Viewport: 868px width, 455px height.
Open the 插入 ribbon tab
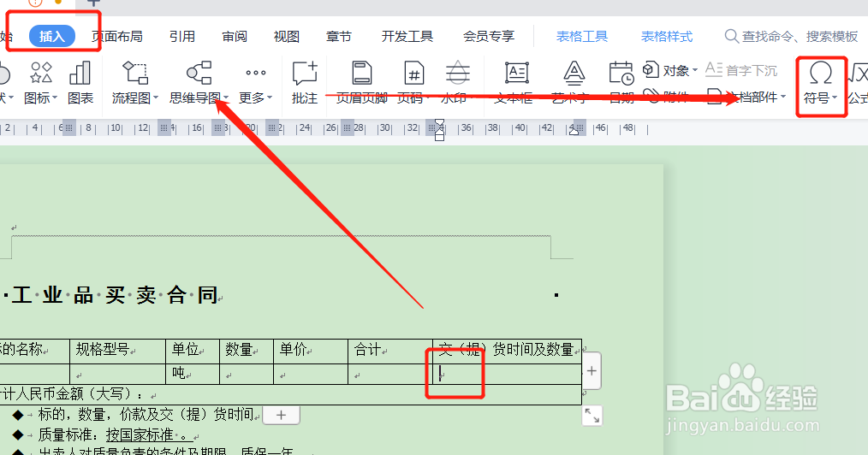pyautogui.click(x=52, y=37)
